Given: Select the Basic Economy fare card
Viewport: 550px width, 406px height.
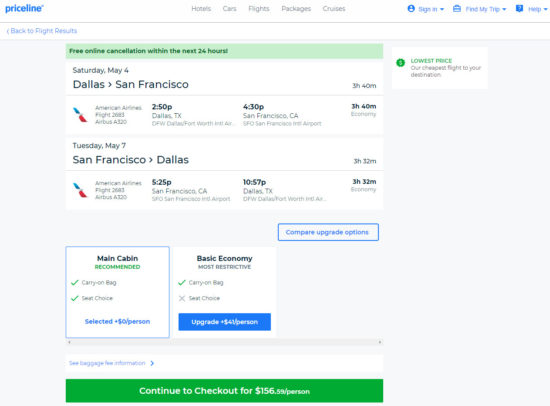Looking at the screenshot, I should [224, 292].
